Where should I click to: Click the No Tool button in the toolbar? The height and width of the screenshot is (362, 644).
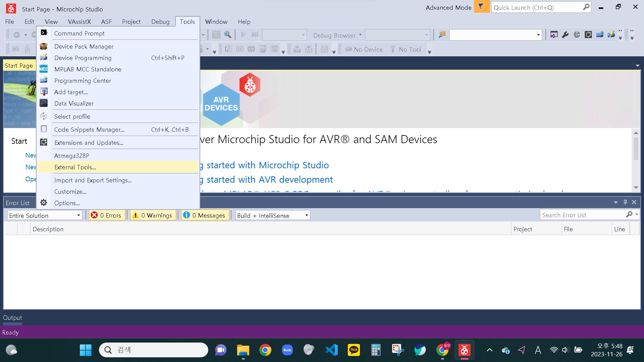click(x=406, y=50)
